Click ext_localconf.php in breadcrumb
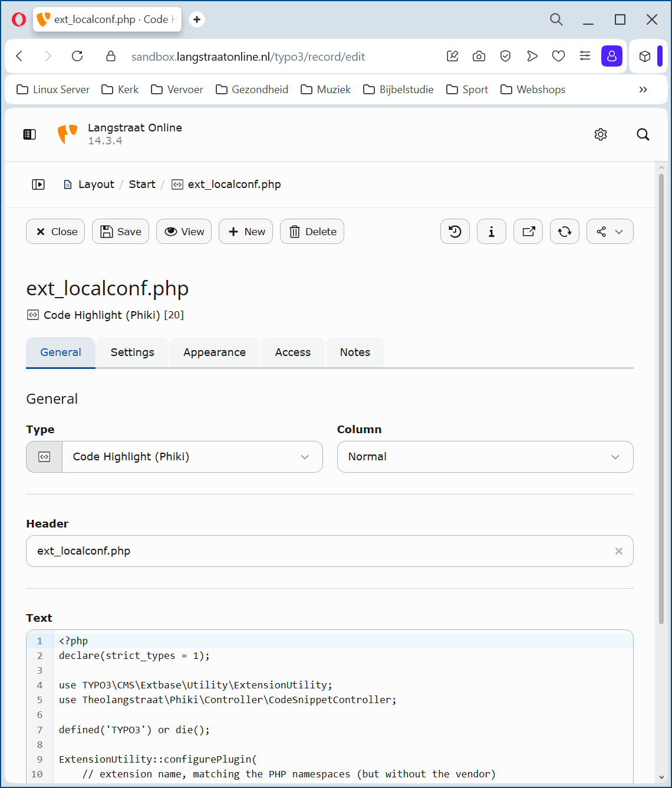672x788 pixels. (234, 184)
